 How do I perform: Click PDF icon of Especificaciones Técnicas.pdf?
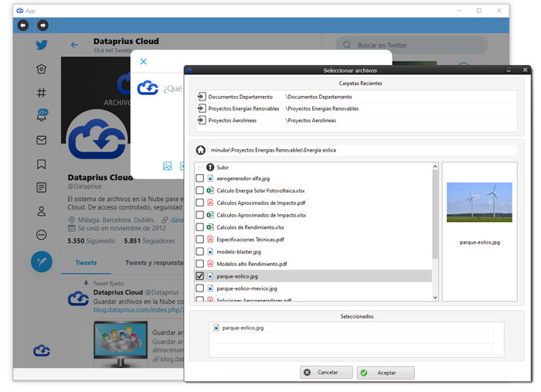tap(210, 239)
